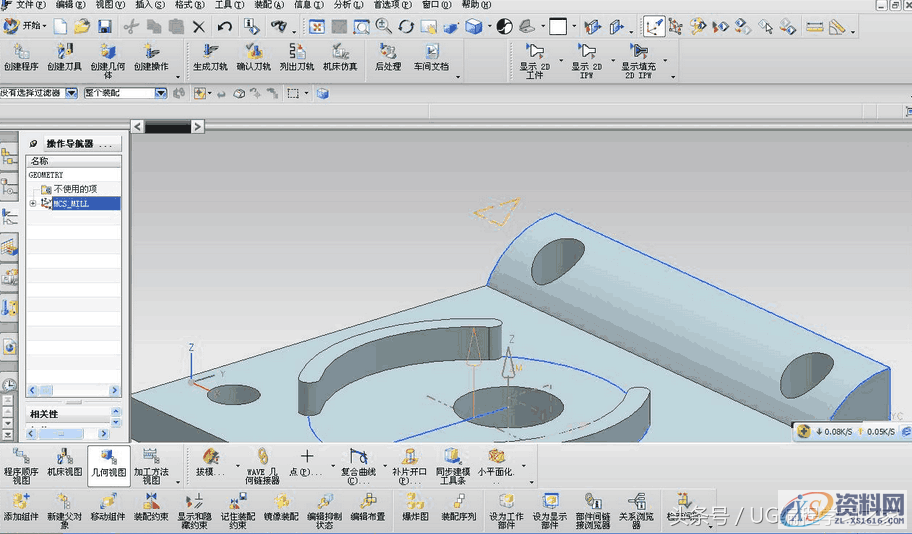This screenshot has width=912, height=534.
Task: Open the 工具 (Tools) menu
Action: coord(229,5)
